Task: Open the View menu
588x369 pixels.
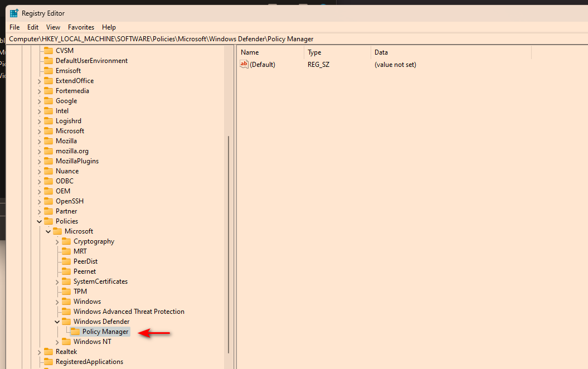Action: click(x=53, y=27)
